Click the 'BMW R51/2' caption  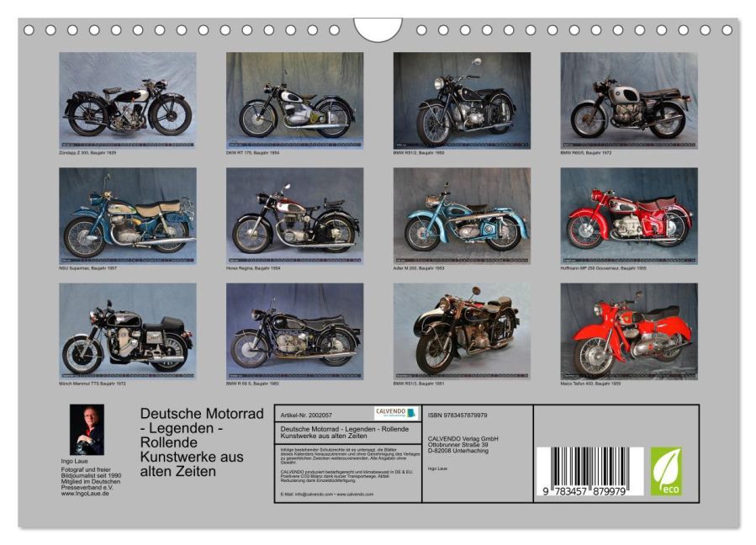[419, 153]
